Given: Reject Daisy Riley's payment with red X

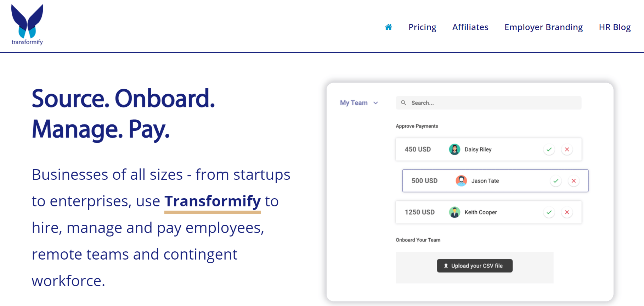Looking at the screenshot, I should (x=567, y=149).
